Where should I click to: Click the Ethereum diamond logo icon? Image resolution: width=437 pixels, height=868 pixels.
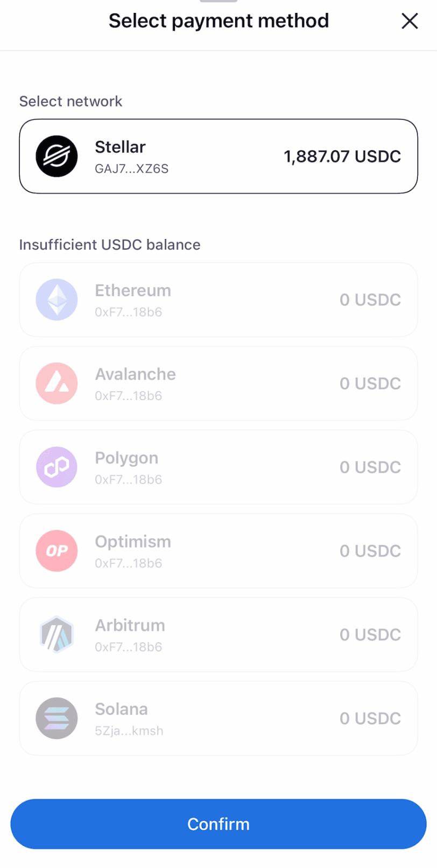coord(57,299)
